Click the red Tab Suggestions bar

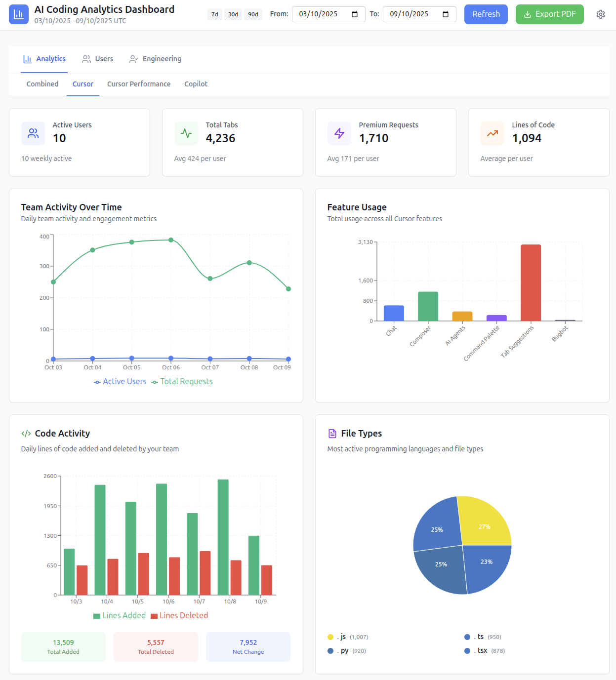click(x=531, y=283)
